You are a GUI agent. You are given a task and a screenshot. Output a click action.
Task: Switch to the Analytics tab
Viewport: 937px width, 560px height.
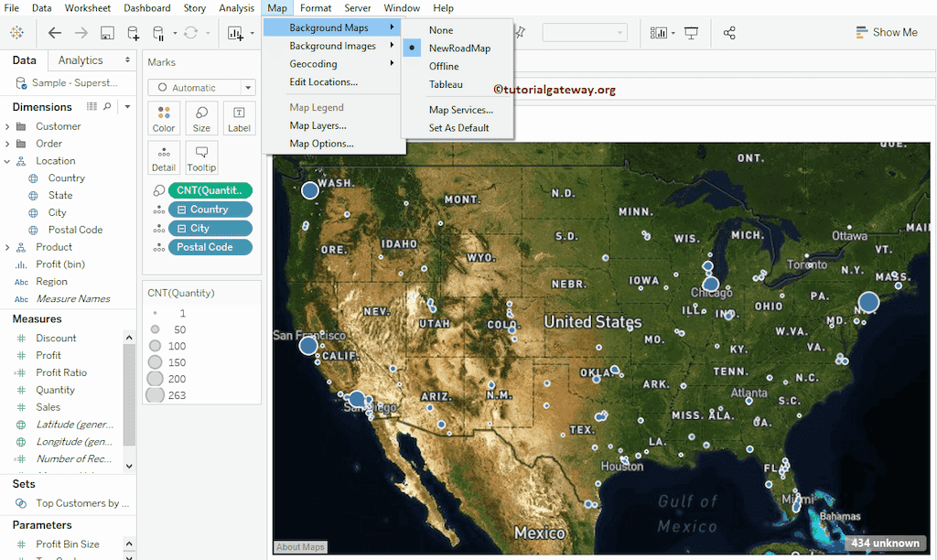coord(79,59)
